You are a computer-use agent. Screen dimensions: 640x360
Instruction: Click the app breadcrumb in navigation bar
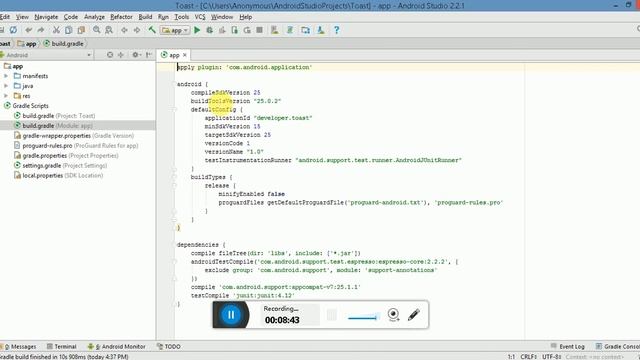click(27, 44)
